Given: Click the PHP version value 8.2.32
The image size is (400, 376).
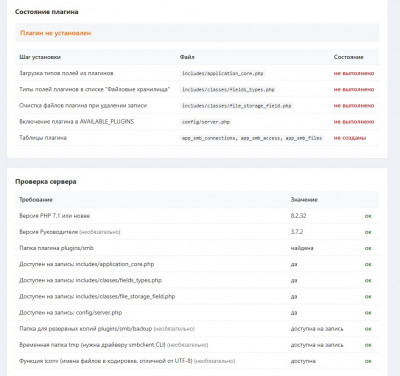Looking at the screenshot, I should point(298,216).
